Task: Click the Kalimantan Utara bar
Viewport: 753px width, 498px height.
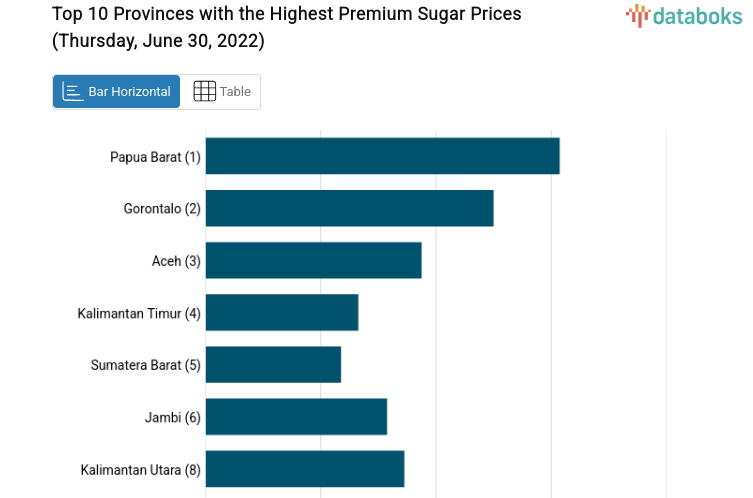Action: click(305, 469)
